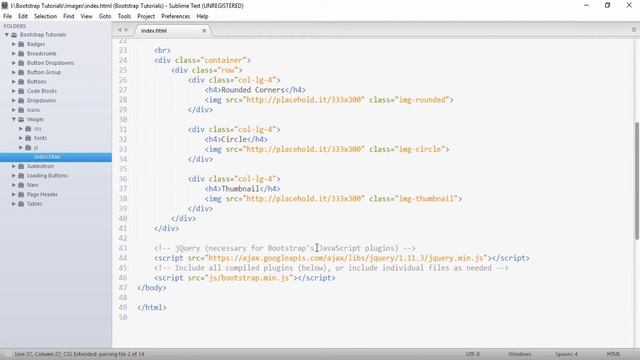Viewport: 640px width, 360px height.
Task: Open the View menu
Action: click(x=87, y=16)
